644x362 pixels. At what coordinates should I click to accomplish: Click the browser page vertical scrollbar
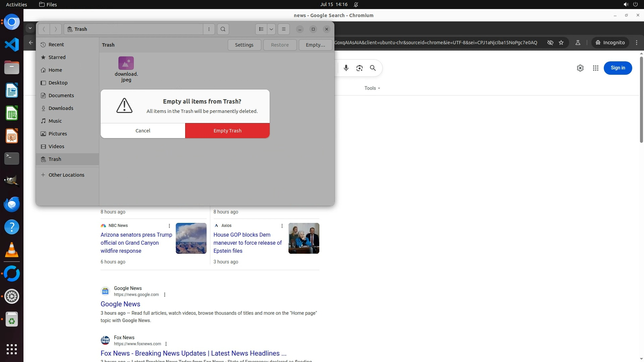641,101
